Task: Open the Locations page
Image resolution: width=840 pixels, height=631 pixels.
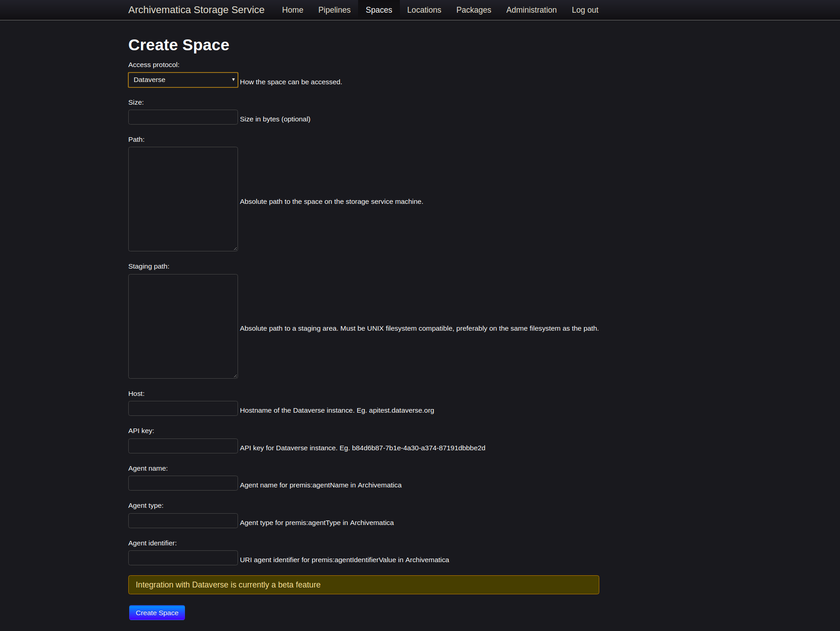Action: click(424, 10)
